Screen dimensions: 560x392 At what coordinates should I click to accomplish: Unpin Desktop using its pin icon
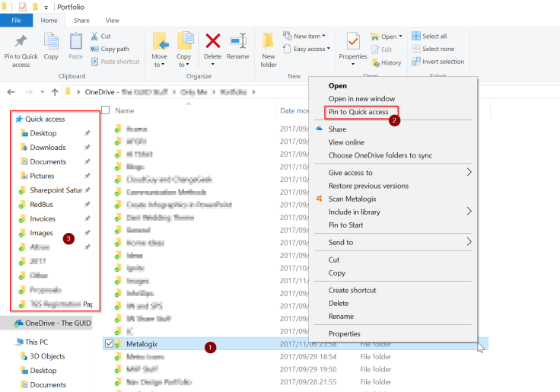[x=88, y=133]
